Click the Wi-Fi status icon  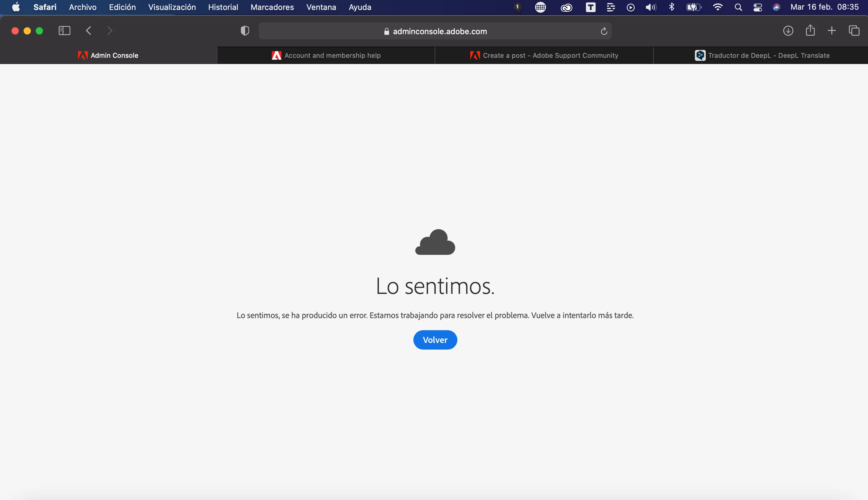pos(718,7)
